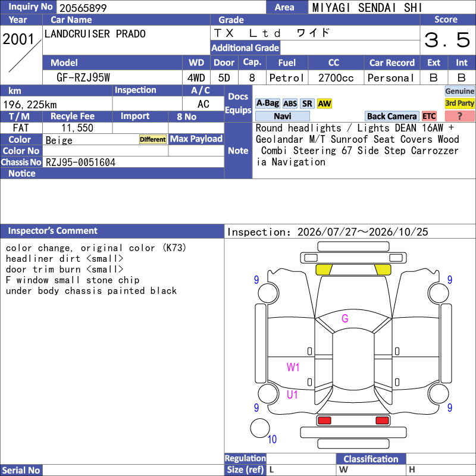Viewport: 476px width, 476px height.
Task: Click the left yellow headlight on diagram
Action: pos(324,270)
